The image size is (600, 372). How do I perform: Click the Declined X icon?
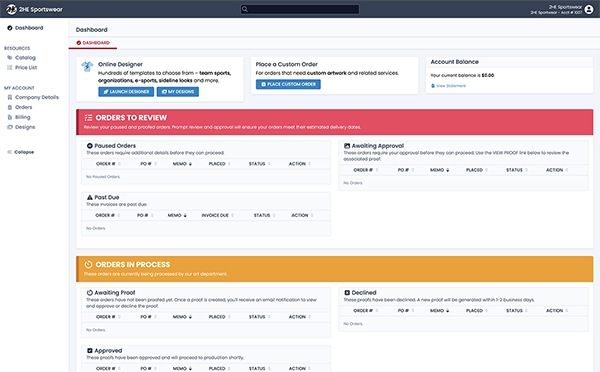tap(347, 293)
